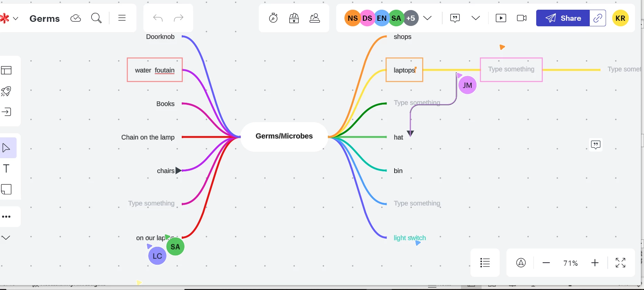This screenshot has height=290, width=644.
Task: Open the comments panel in top bar
Action: (455, 18)
